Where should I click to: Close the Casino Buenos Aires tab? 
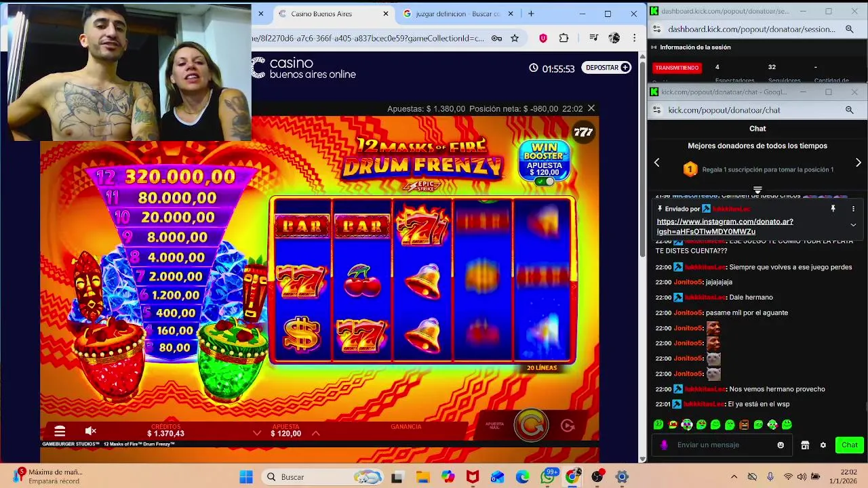click(386, 14)
